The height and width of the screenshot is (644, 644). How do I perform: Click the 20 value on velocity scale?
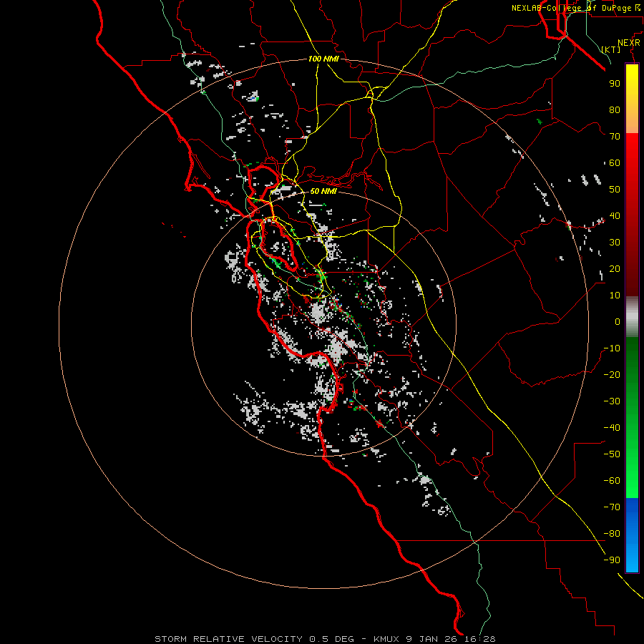coord(615,268)
